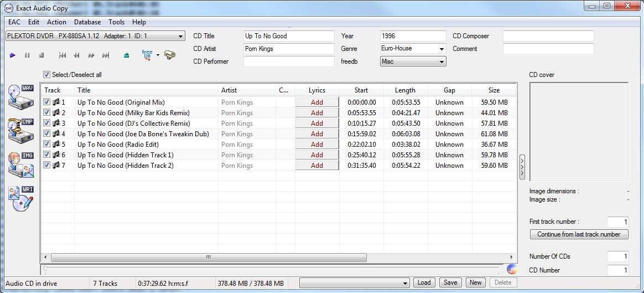Click the music note icon of track 6
The width and height of the screenshot is (644, 293).
coord(56,155)
